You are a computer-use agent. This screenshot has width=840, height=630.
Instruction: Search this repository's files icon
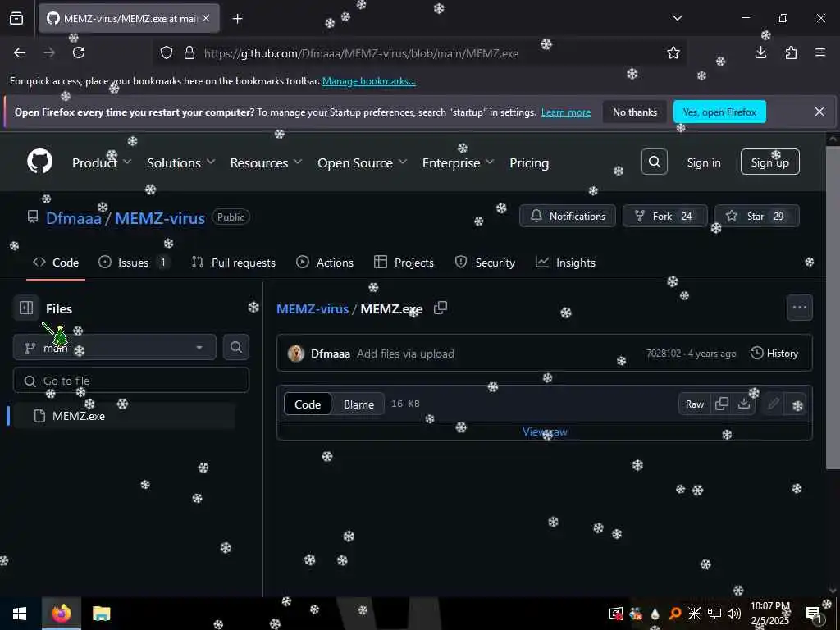coord(235,347)
